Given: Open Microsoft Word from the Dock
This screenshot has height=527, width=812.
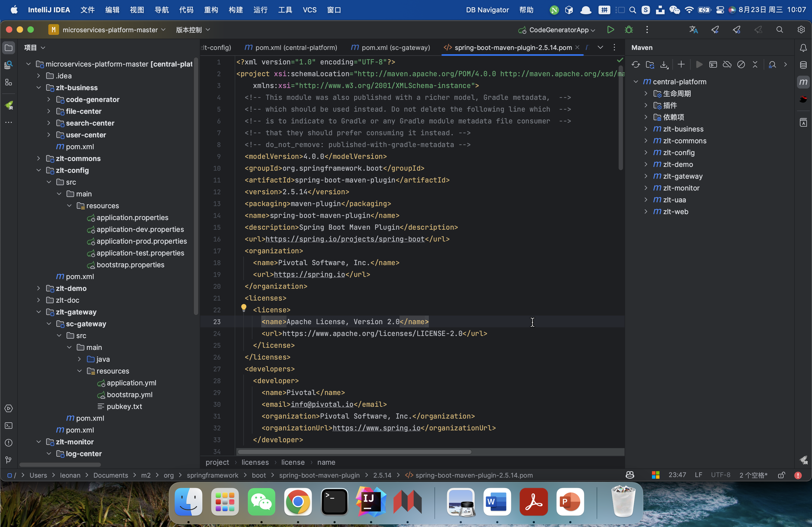Looking at the screenshot, I should coord(497,502).
